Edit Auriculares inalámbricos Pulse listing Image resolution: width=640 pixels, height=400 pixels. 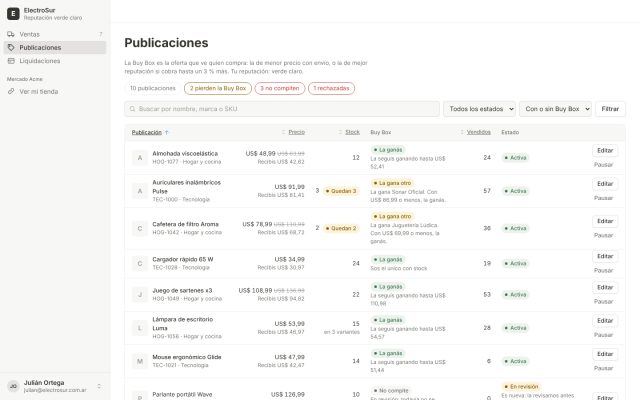pos(605,184)
